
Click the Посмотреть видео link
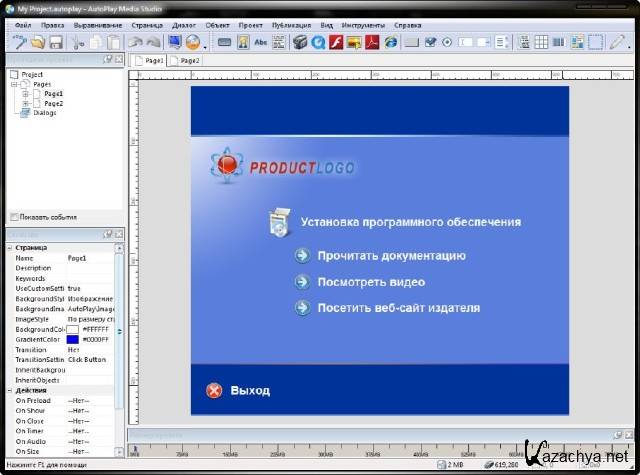[x=370, y=282]
